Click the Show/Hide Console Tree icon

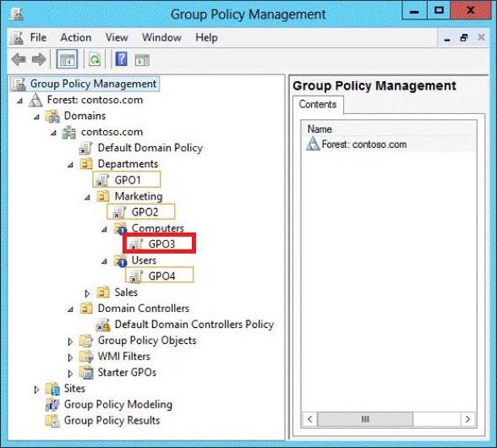(67, 59)
